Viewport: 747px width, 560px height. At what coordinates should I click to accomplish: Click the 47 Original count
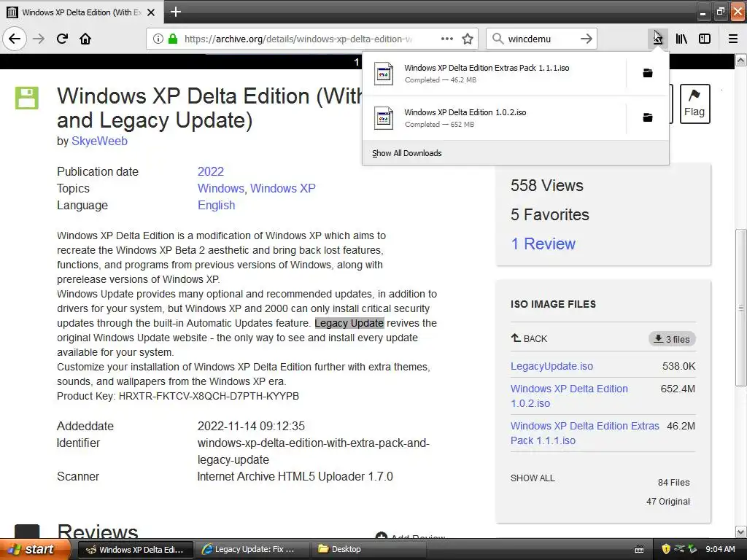[668, 502]
